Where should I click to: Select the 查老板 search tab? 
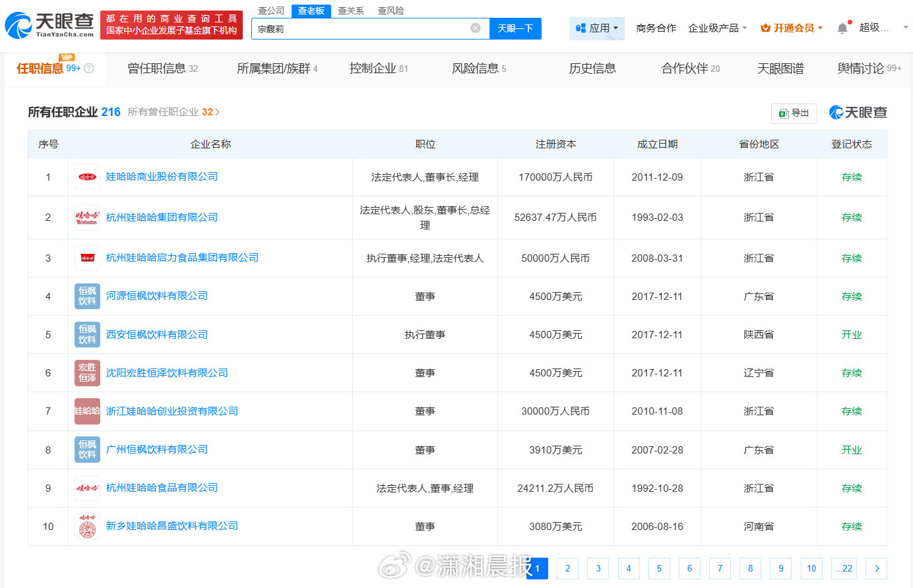pyautogui.click(x=311, y=11)
